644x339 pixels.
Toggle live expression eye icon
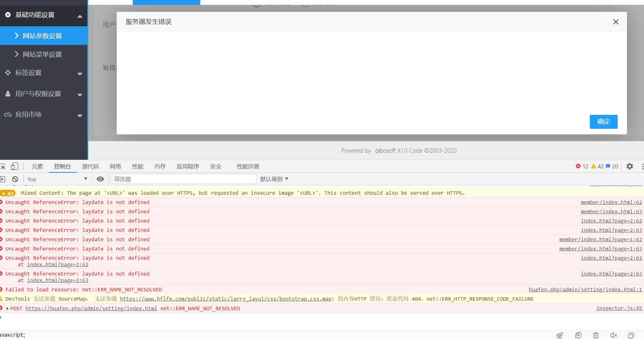[x=100, y=179]
